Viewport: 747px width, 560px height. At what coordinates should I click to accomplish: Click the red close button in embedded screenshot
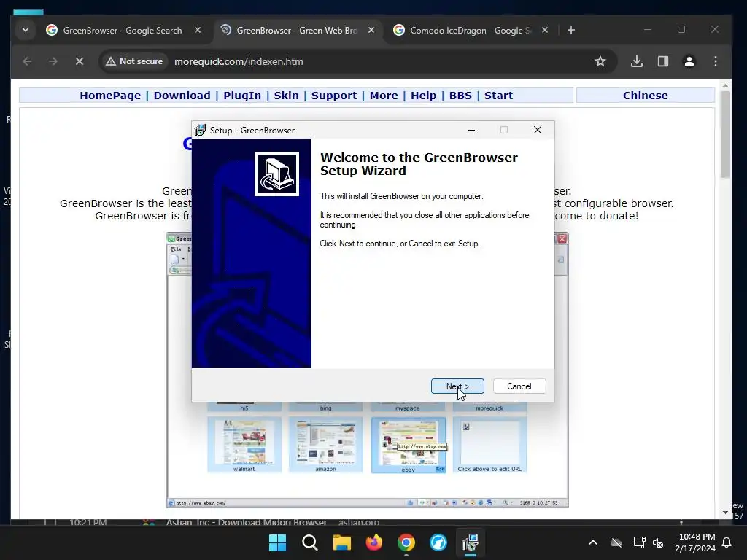[562, 238]
